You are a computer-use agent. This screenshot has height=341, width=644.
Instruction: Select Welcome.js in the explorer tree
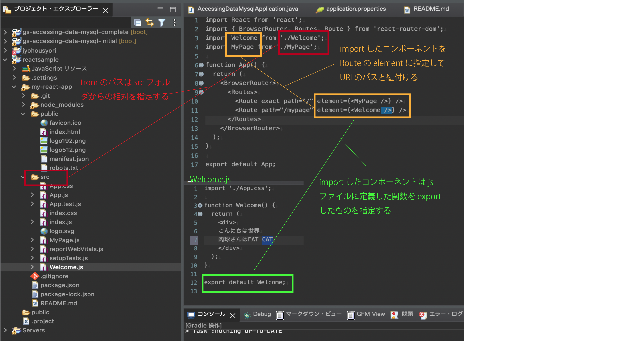[x=66, y=267]
